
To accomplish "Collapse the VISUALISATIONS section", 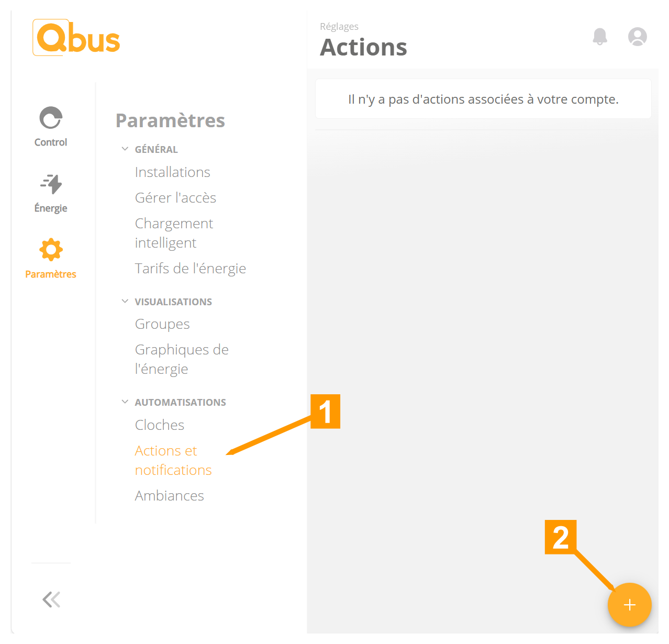I will pos(125,301).
